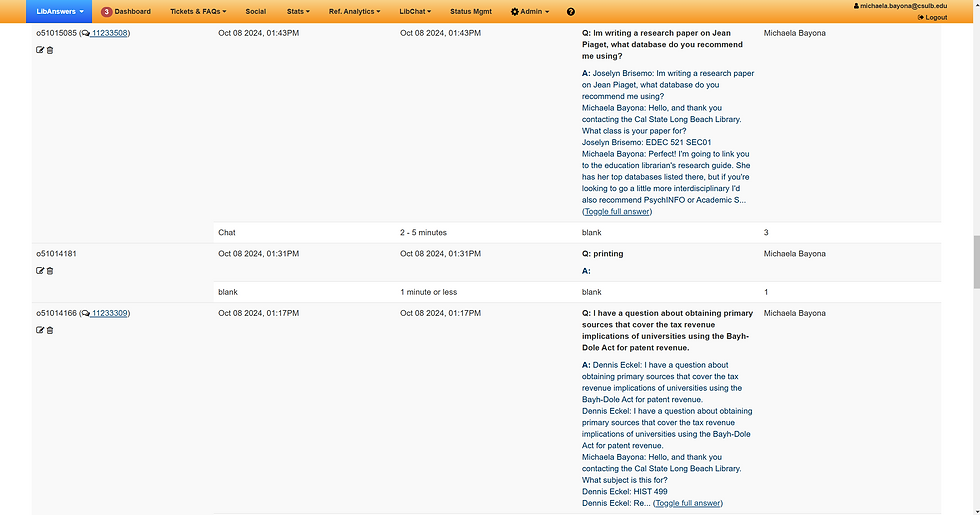Open the LibAnswers dropdown menu

tap(59, 11)
